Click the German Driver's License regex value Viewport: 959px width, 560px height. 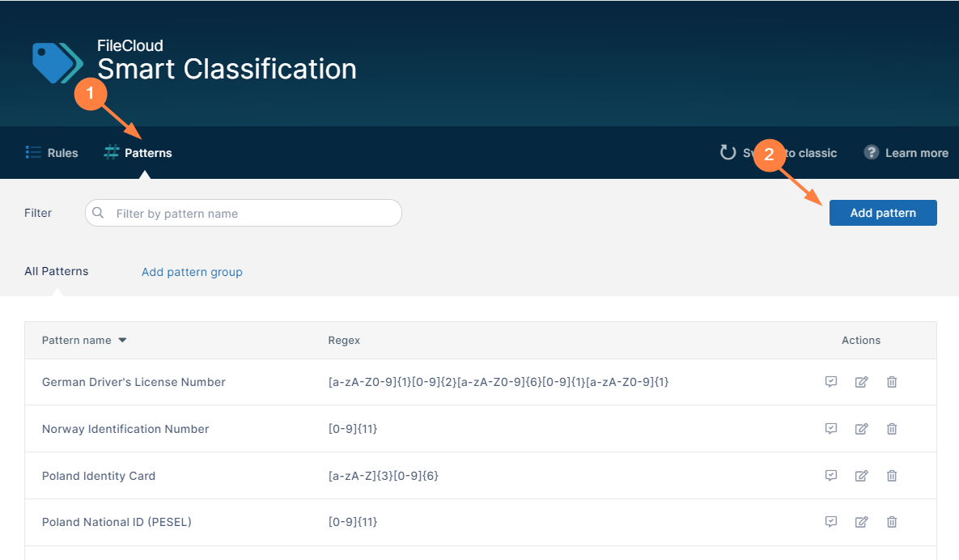pyautogui.click(x=499, y=382)
